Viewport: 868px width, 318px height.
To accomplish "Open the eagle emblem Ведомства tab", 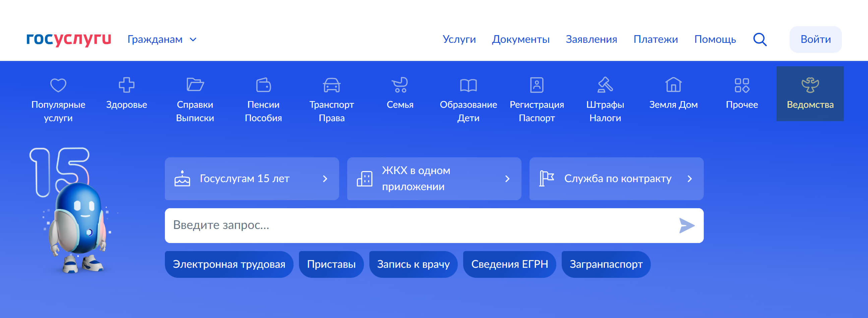I will click(810, 93).
